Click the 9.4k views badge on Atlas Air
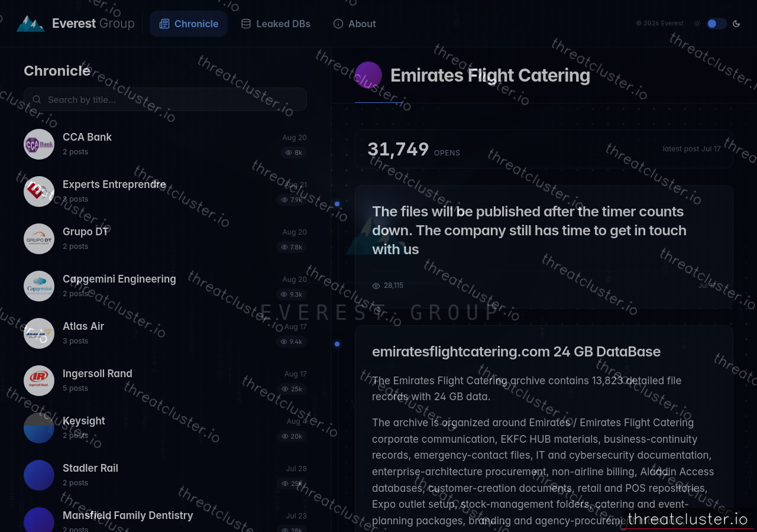 click(292, 342)
